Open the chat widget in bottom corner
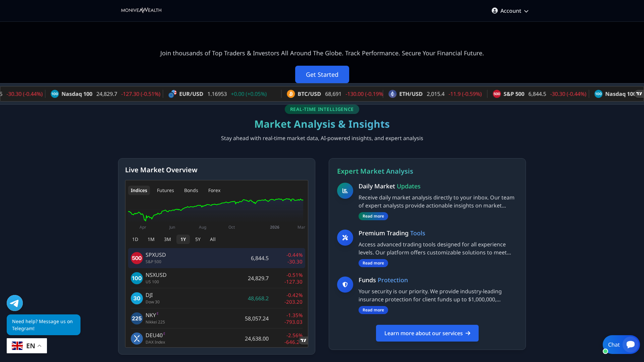The height and width of the screenshot is (362, 644). coord(621,345)
